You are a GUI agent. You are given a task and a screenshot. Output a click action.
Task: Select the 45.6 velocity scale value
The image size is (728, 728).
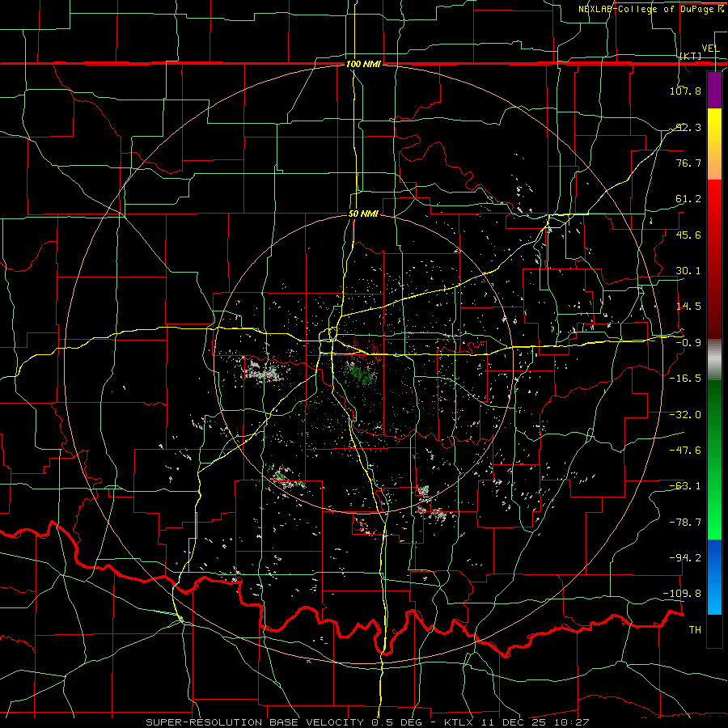pyautogui.click(x=688, y=235)
